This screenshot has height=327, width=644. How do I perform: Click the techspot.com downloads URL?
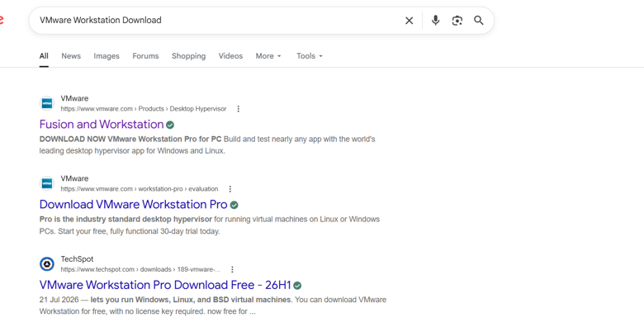tap(140, 269)
